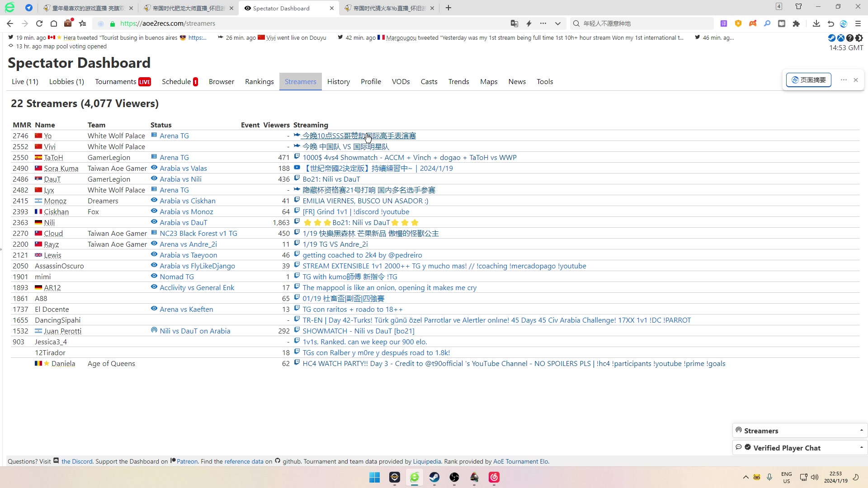Go to the Schedule tab
The width and height of the screenshot is (868, 488).
point(180,82)
